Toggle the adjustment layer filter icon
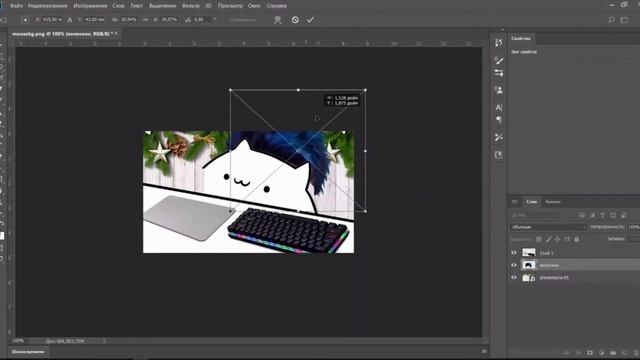 click(592, 215)
